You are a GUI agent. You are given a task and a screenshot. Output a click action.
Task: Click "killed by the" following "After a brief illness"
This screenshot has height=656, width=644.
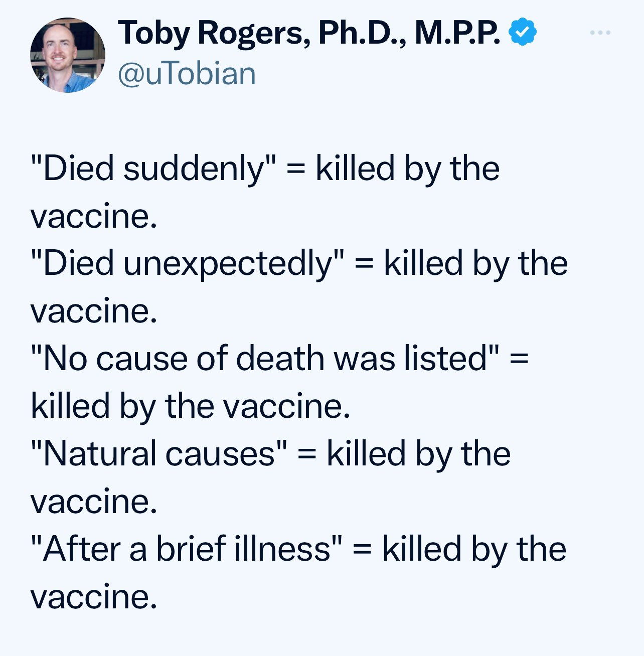coord(474,549)
